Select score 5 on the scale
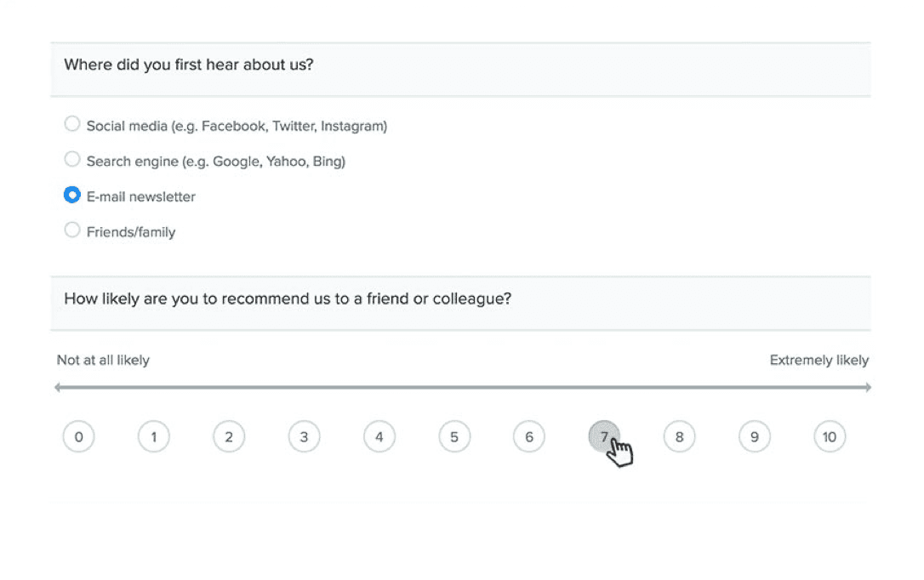924x580 pixels. [x=454, y=437]
